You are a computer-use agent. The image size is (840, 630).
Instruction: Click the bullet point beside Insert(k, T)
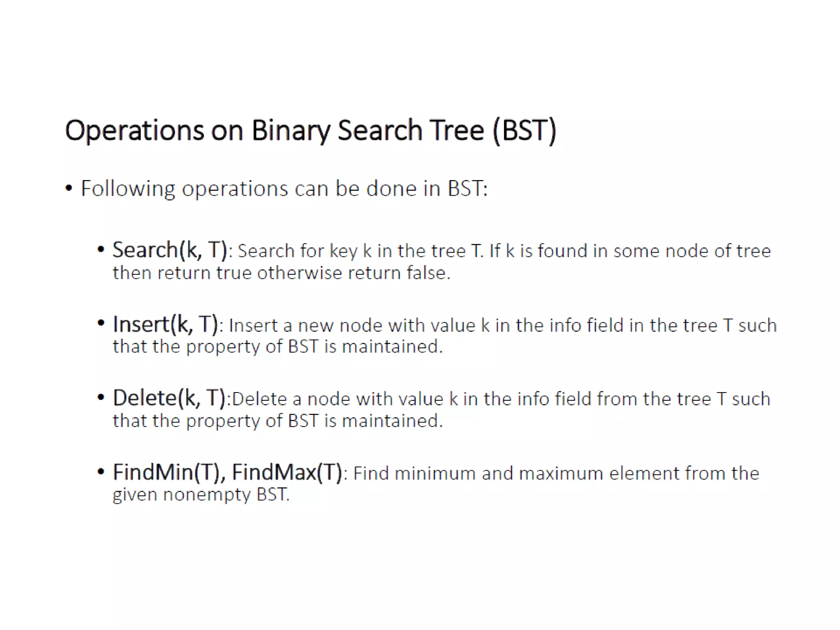pos(101,323)
